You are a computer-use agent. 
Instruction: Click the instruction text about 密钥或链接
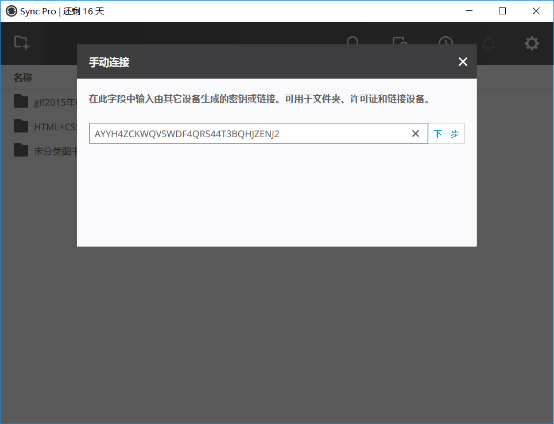pos(259,99)
